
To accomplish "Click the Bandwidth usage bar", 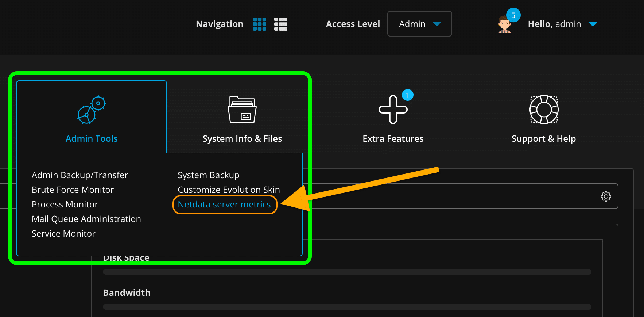I will [x=347, y=307].
